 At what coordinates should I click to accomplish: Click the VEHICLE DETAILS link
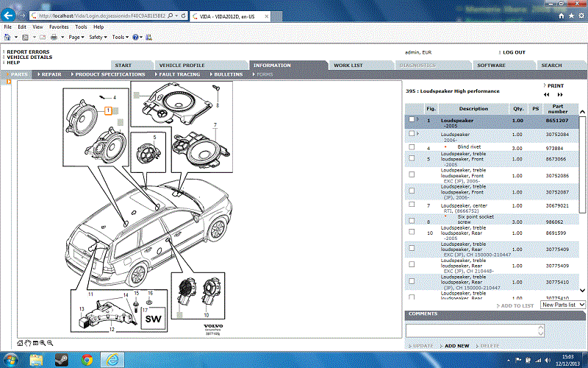(29, 57)
